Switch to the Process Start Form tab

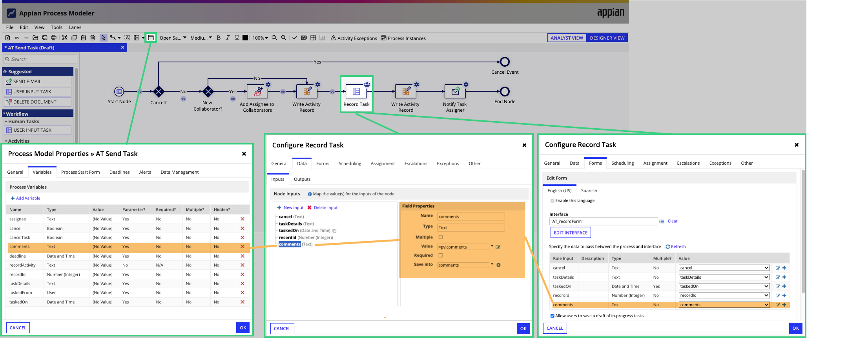pos(80,172)
